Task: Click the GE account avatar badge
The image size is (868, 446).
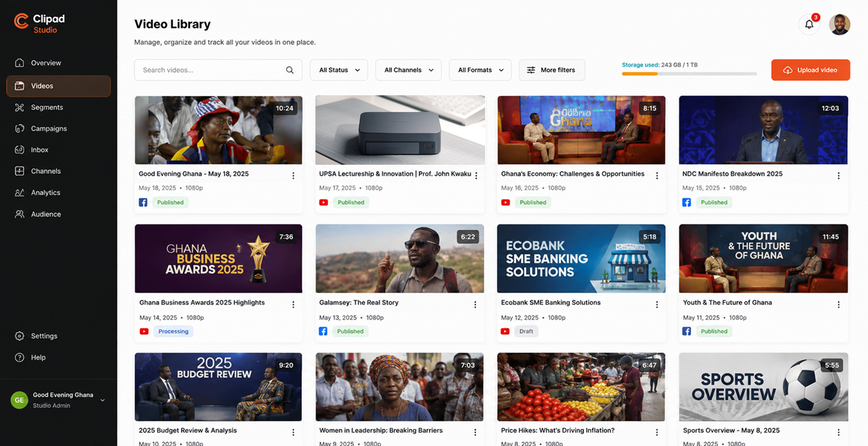Action: click(x=19, y=400)
